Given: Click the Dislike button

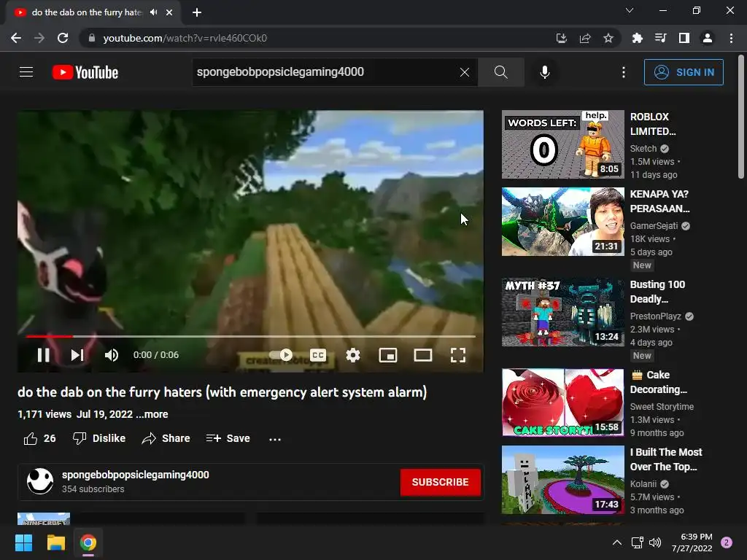Looking at the screenshot, I should 99,438.
